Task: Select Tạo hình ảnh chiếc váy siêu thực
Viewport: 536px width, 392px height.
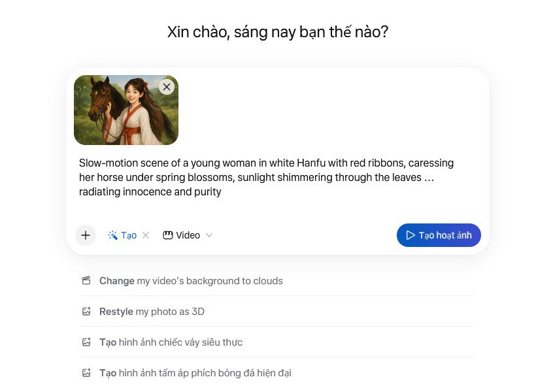Action: tap(171, 342)
